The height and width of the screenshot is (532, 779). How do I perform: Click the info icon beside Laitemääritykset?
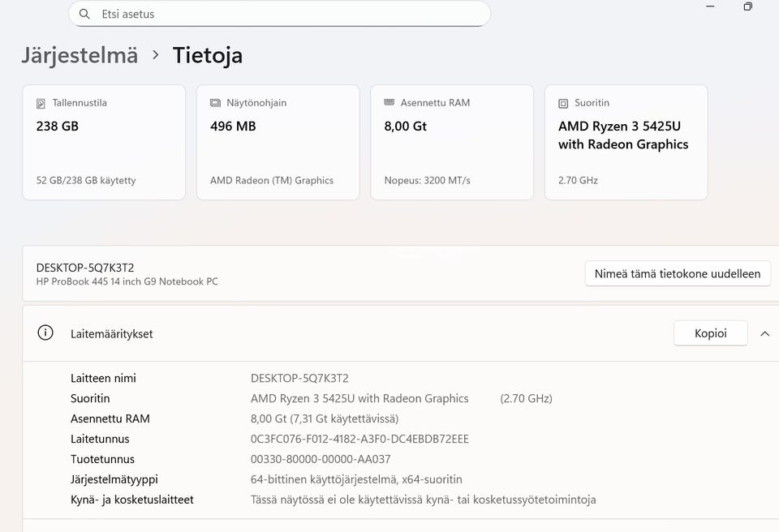coord(45,333)
